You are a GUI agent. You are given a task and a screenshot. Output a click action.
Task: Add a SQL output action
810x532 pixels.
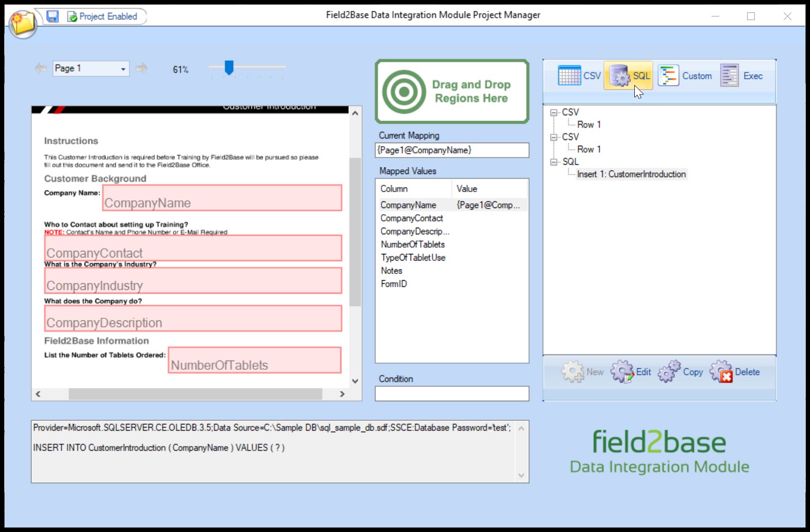(x=629, y=76)
